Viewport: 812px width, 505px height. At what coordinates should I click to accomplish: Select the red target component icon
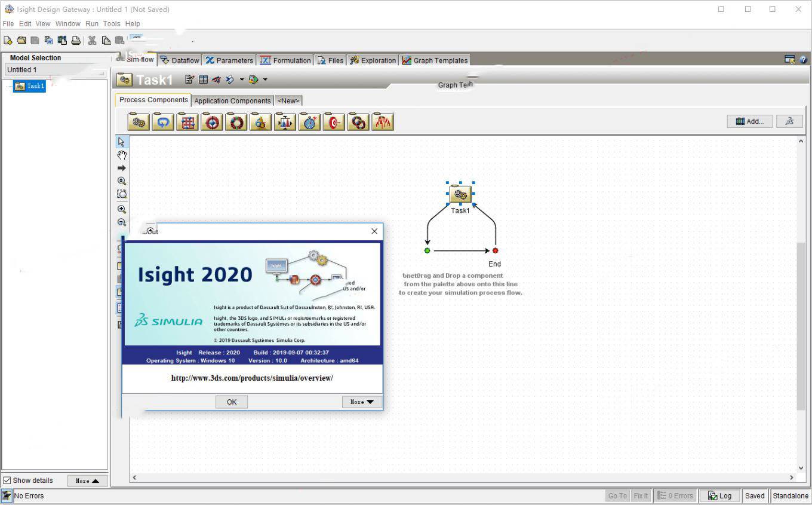tap(334, 122)
